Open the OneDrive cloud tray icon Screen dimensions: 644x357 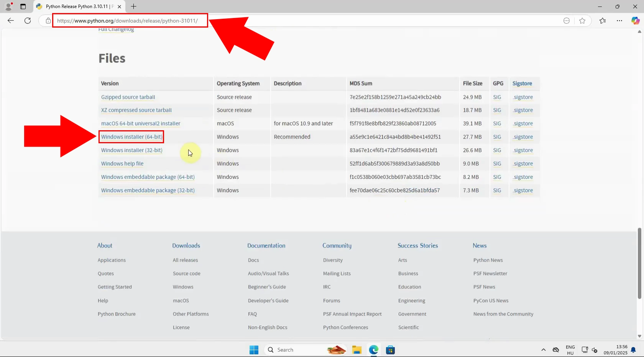click(x=556, y=350)
